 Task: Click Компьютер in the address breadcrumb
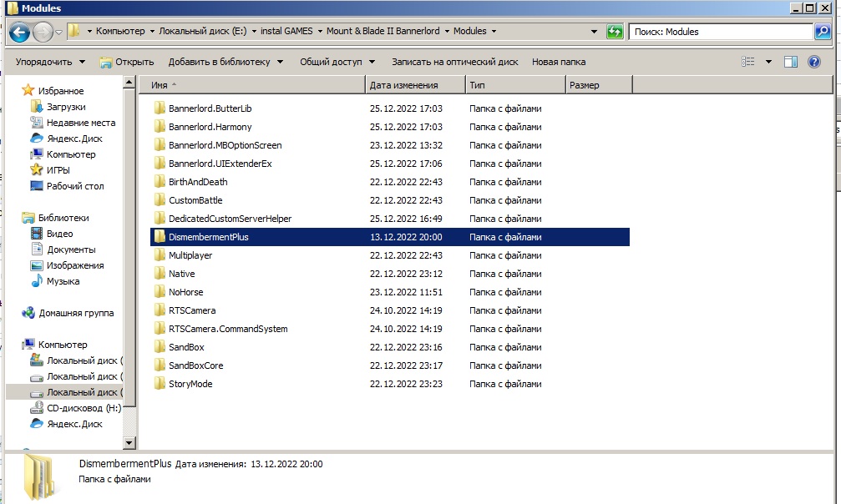tap(120, 31)
